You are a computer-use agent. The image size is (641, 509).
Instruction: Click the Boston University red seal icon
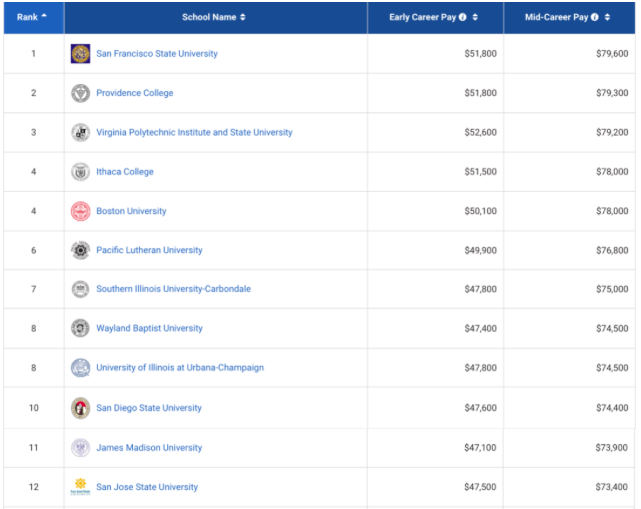pos(80,211)
